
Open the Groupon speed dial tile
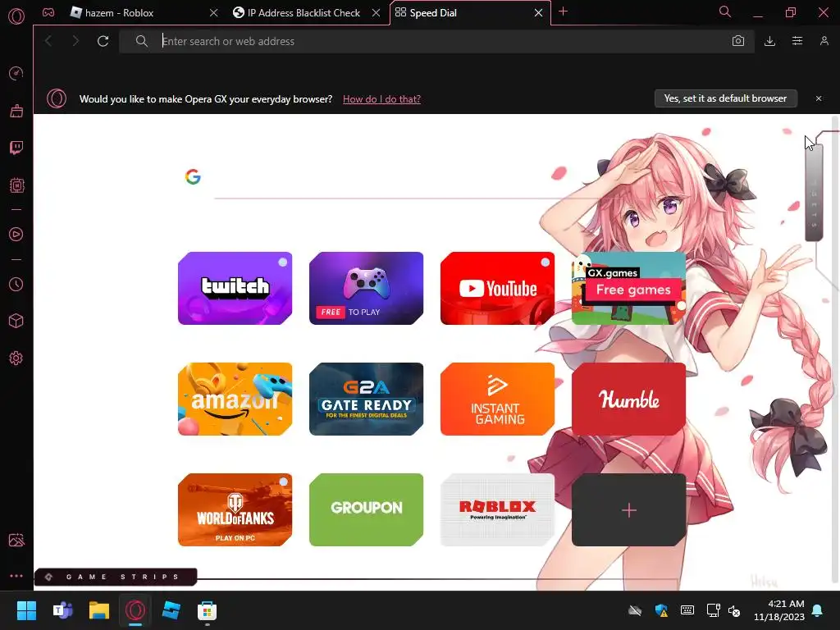click(x=367, y=510)
